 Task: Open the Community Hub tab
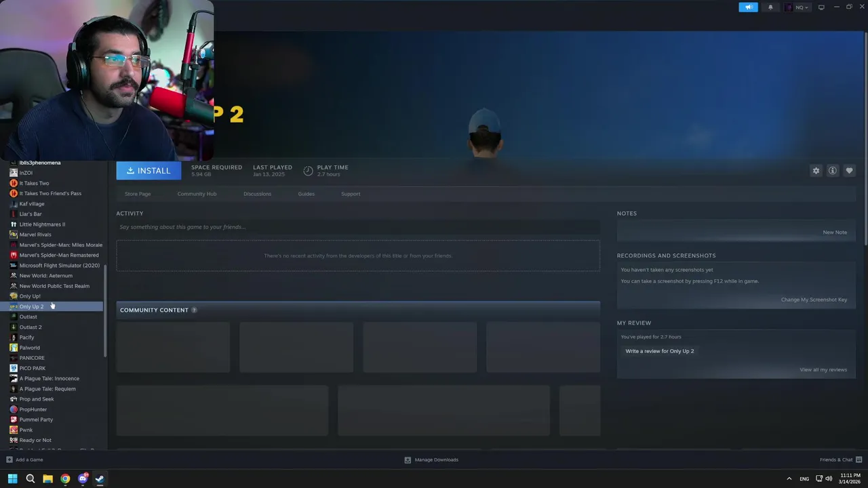pos(197,194)
